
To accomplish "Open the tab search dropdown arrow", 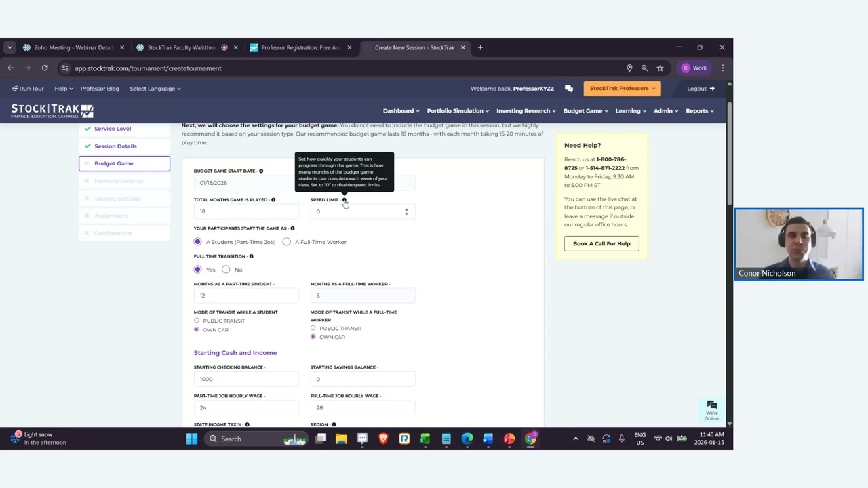I will click(9, 47).
